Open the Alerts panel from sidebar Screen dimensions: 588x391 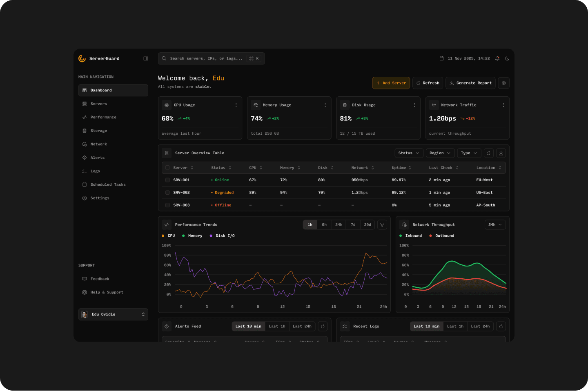[97, 158]
